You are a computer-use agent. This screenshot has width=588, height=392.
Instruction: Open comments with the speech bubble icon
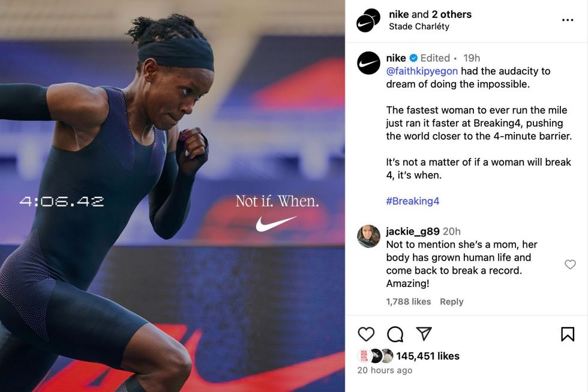395,334
